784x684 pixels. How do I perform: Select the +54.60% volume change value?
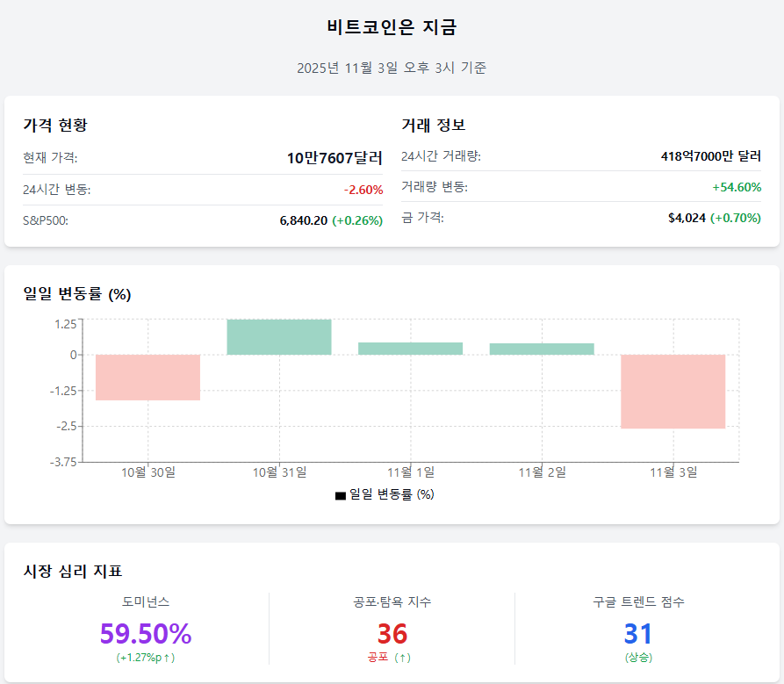[737, 187]
